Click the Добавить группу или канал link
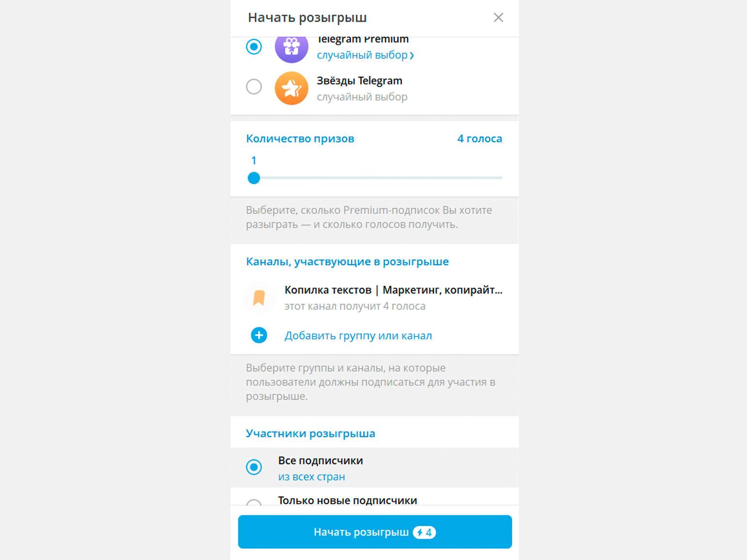Viewport: 747px width, 560px height. [x=358, y=336]
